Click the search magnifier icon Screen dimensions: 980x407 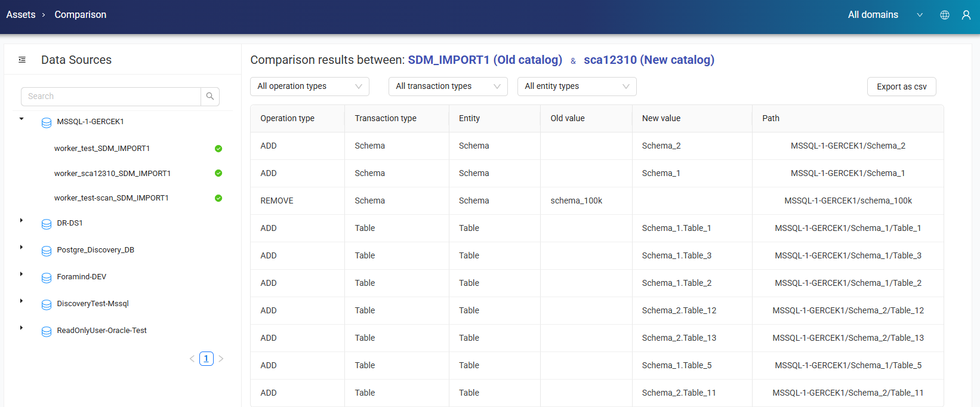coord(210,96)
